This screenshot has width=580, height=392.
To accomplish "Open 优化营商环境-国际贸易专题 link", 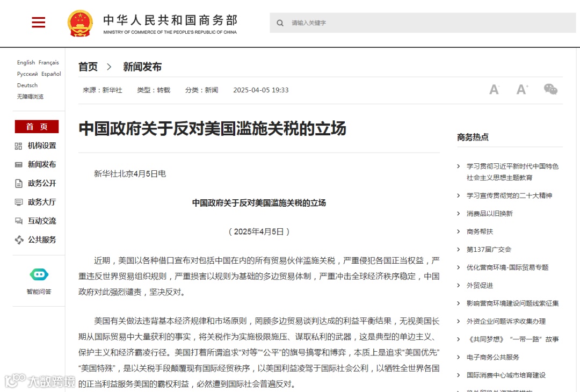I will point(508,267).
